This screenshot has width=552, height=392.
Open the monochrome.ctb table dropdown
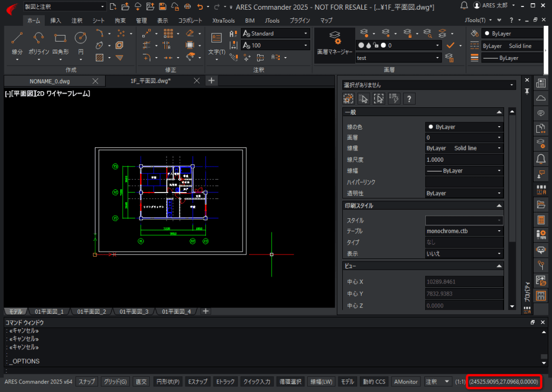click(464, 231)
